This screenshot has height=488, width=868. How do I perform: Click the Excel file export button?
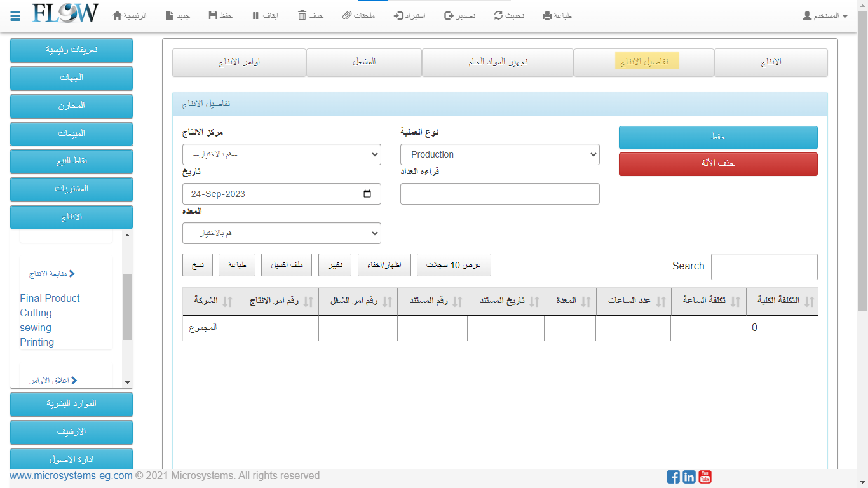(x=287, y=265)
